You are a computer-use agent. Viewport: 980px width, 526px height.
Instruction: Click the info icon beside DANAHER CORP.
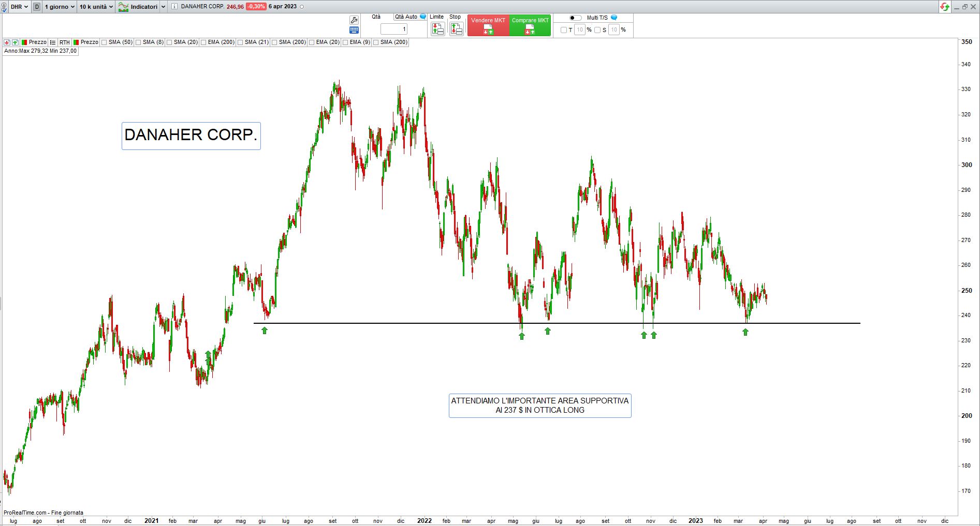click(x=174, y=7)
